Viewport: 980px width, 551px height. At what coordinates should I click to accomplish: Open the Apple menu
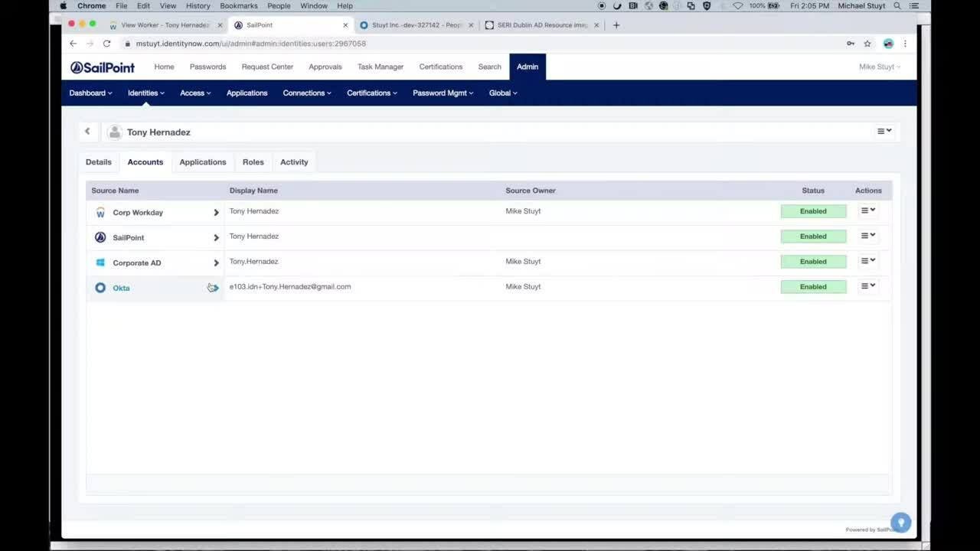64,5
